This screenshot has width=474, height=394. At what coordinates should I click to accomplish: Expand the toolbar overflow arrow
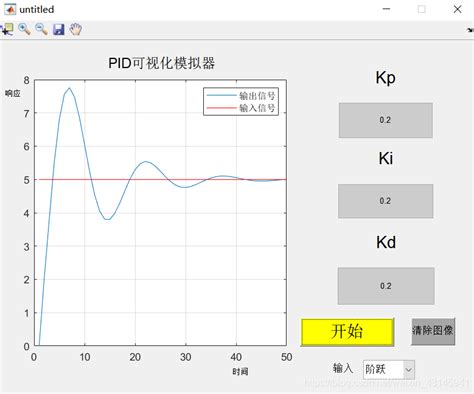pyautogui.click(x=470, y=30)
